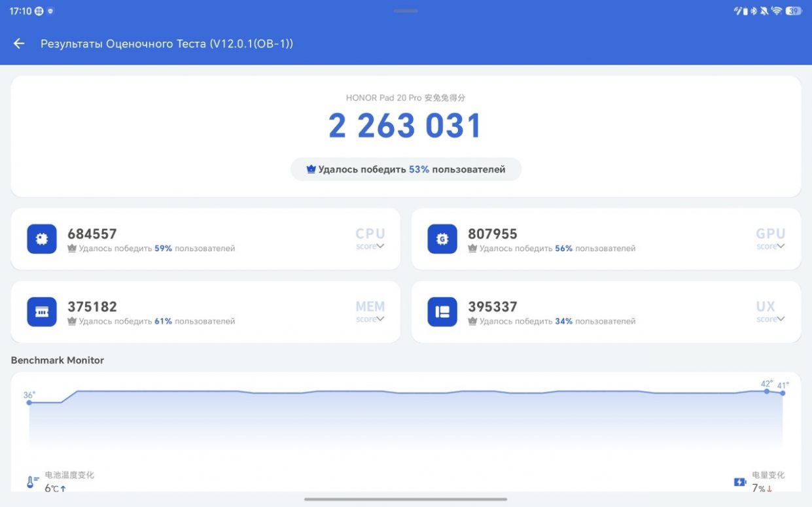Screen dimensions: 812x507
Task: Tap the pill handle at the top edge
Action: tap(406, 10)
